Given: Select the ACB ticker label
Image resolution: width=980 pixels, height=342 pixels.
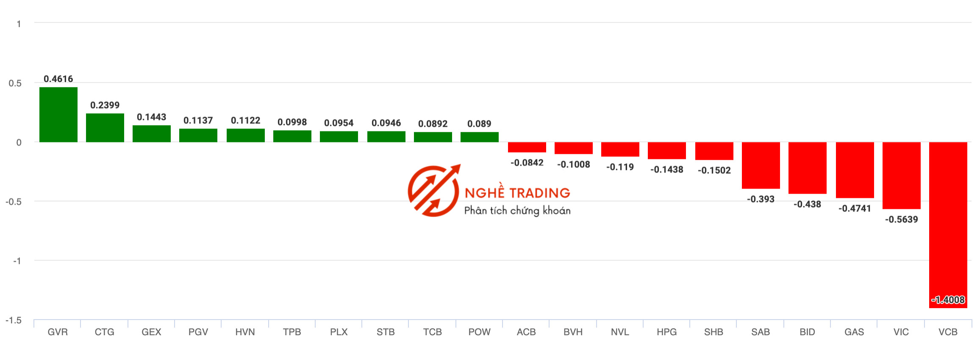Looking at the screenshot, I should [x=526, y=332].
